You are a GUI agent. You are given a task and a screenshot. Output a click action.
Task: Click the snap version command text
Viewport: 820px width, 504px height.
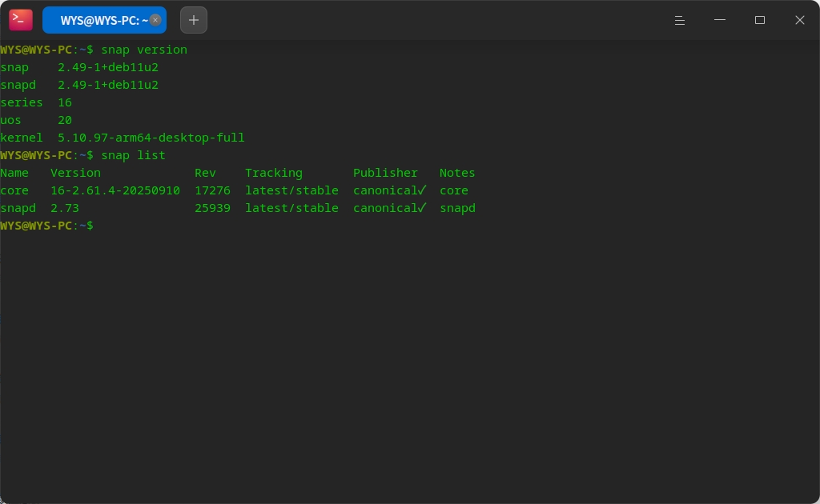(x=142, y=50)
